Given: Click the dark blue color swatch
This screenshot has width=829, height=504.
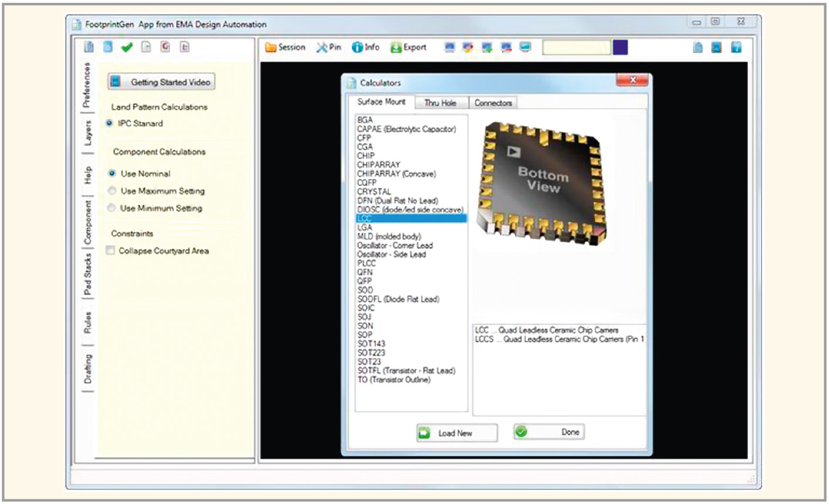Looking at the screenshot, I should pyautogui.click(x=620, y=48).
